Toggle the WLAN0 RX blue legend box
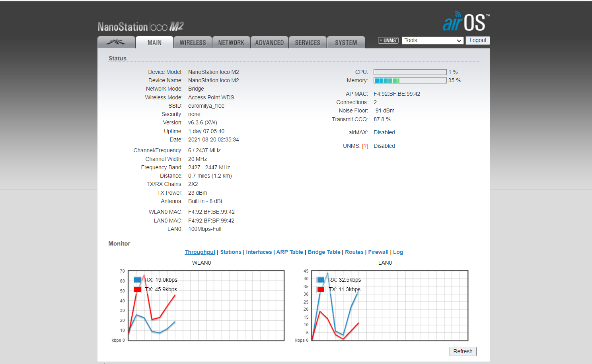Image resolution: width=592 pixels, height=364 pixels. (137, 280)
